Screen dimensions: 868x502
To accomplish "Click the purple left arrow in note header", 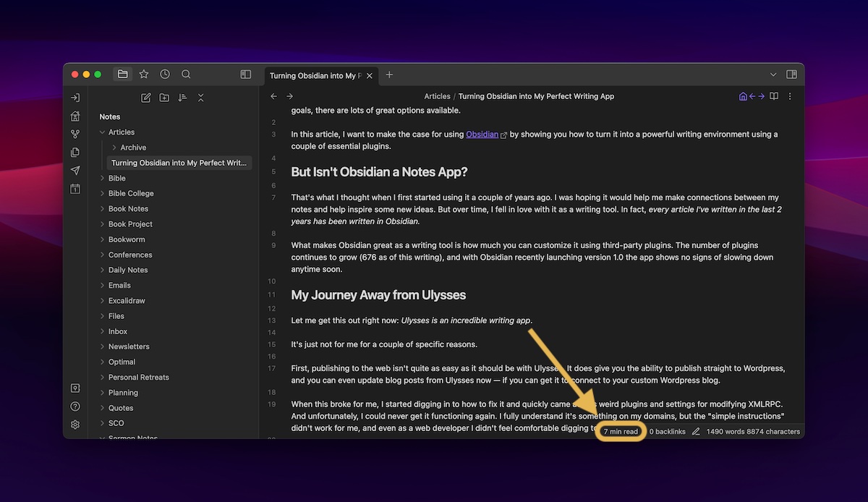I will tap(752, 96).
